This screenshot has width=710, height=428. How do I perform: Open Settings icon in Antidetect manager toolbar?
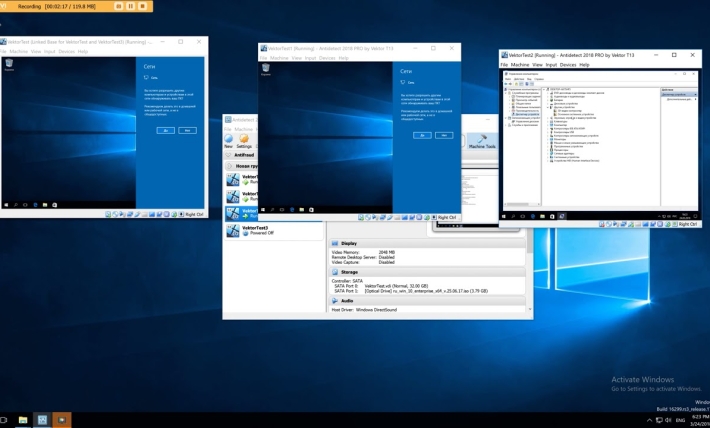(x=244, y=140)
